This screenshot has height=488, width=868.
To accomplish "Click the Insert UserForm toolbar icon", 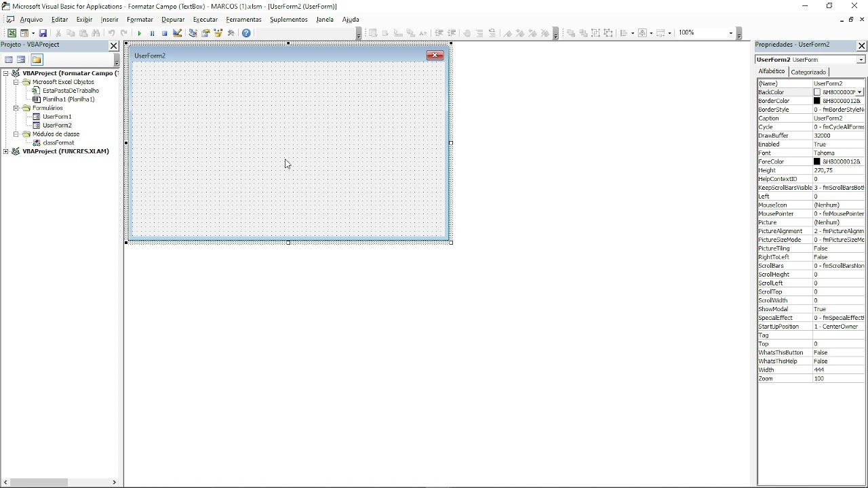I will tap(26, 33).
